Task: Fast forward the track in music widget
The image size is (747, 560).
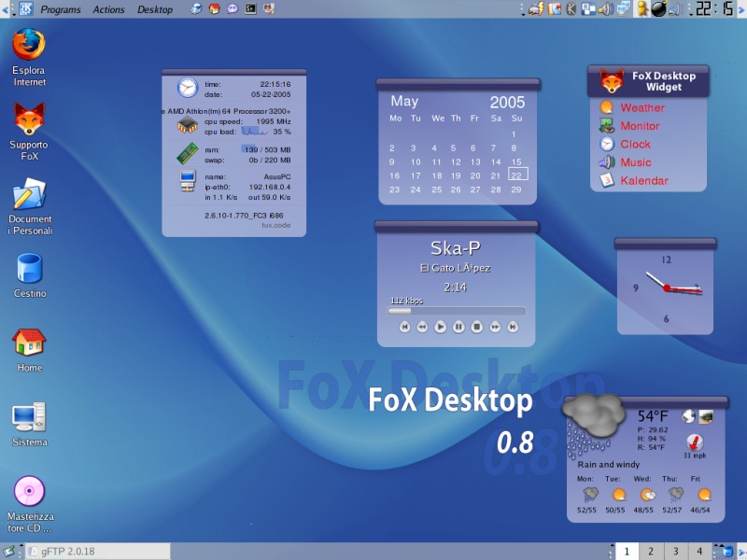Action: (495, 327)
